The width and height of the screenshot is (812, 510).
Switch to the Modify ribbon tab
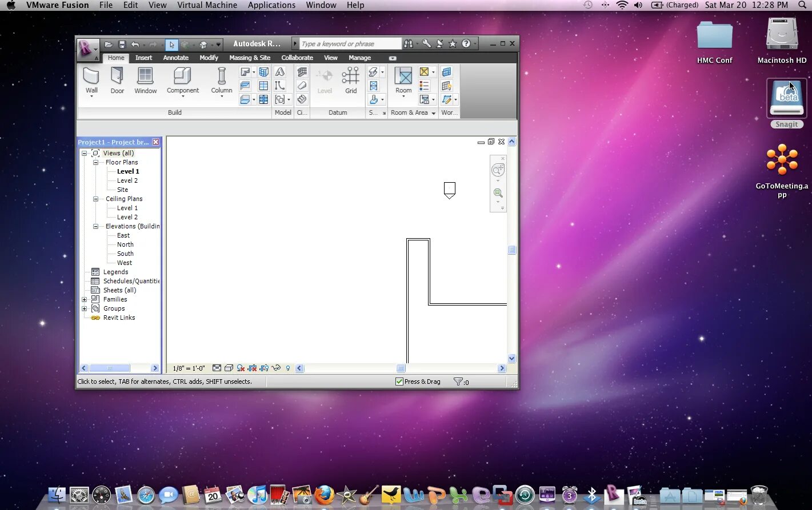[209, 58]
